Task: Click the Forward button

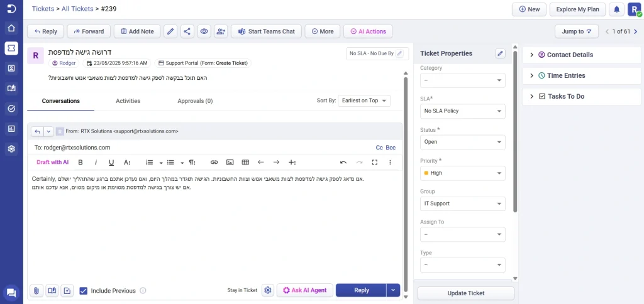Action: click(x=89, y=31)
